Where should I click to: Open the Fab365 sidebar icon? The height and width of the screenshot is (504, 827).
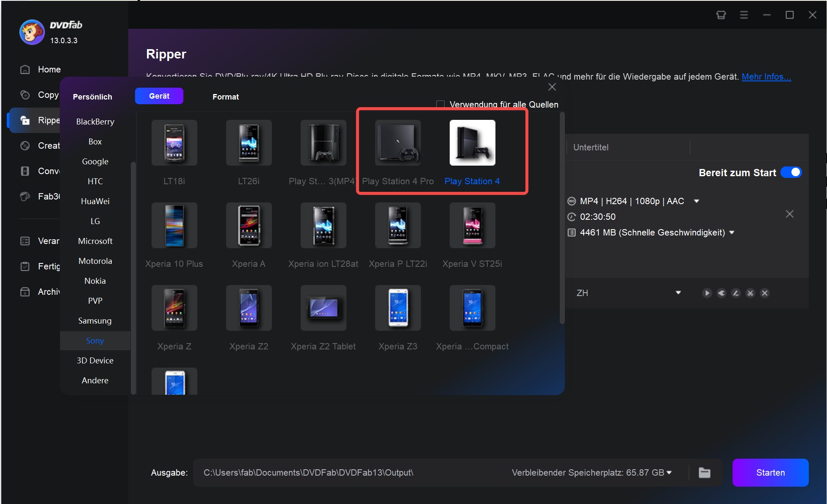[x=25, y=197]
